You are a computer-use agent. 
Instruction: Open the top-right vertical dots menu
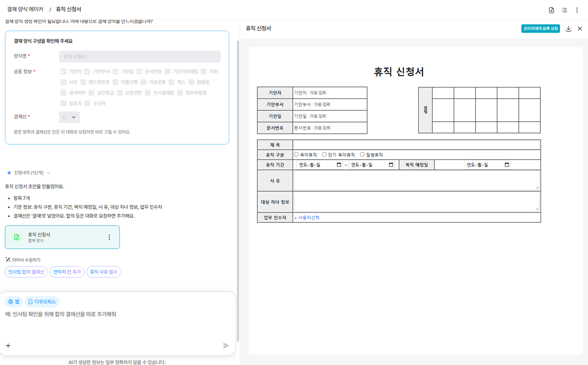click(x=577, y=10)
